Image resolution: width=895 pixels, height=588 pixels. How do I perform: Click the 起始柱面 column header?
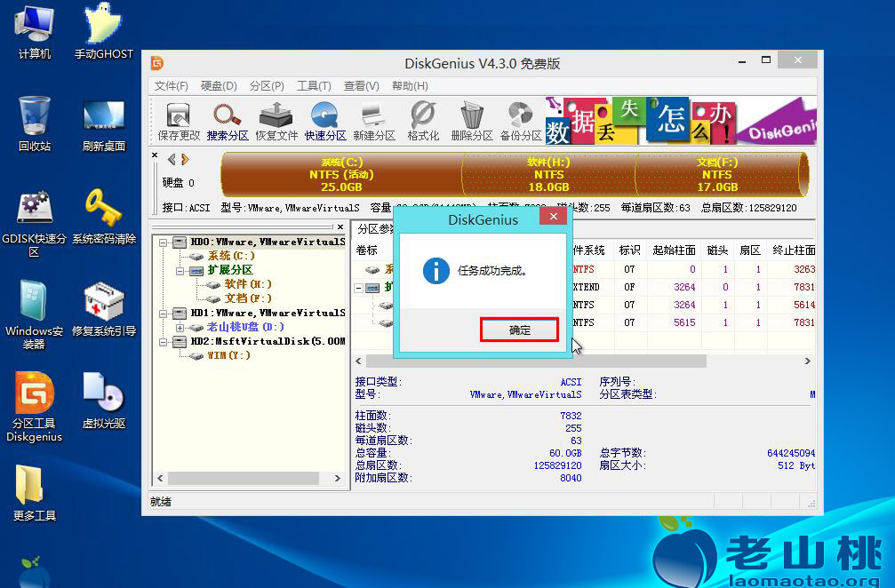click(674, 250)
